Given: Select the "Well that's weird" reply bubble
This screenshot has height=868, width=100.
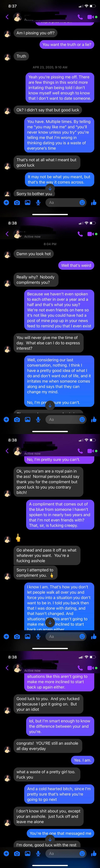Looking at the screenshot, I should tap(76, 265).
